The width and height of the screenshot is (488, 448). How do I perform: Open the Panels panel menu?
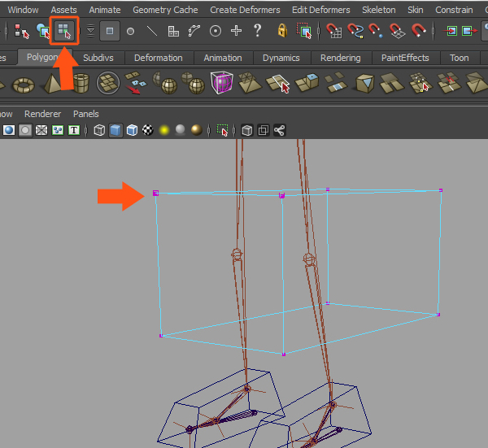[86, 114]
